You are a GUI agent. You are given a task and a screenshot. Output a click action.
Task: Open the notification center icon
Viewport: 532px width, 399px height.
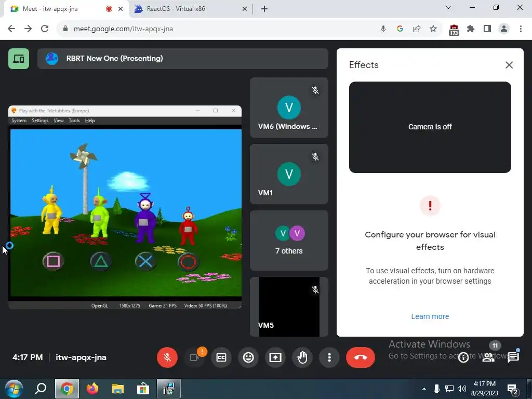pos(512,389)
